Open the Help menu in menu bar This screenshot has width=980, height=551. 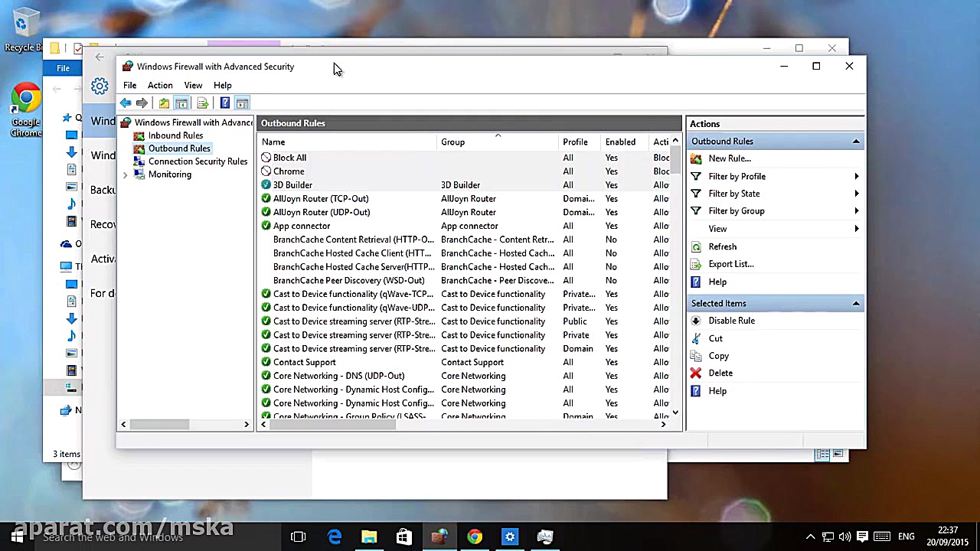(223, 85)
